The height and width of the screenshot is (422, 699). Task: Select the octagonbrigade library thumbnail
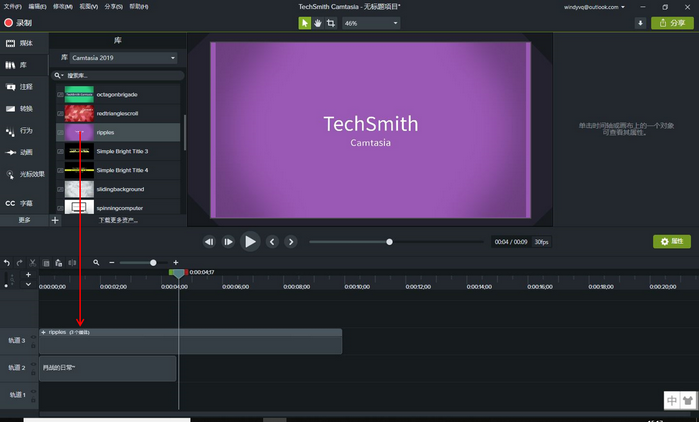[x=79, y=94]
